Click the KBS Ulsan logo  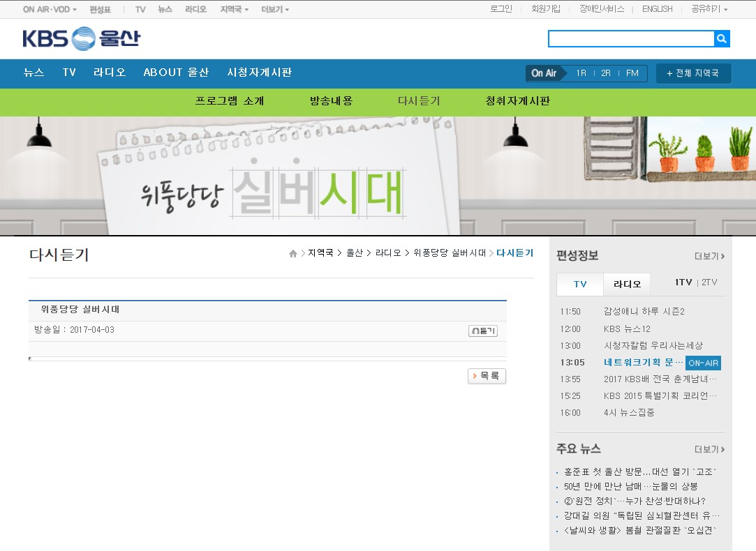82,38
